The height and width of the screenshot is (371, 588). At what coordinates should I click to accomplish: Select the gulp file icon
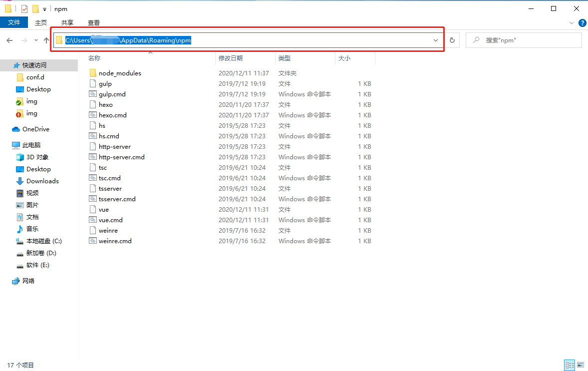point(93,84)
